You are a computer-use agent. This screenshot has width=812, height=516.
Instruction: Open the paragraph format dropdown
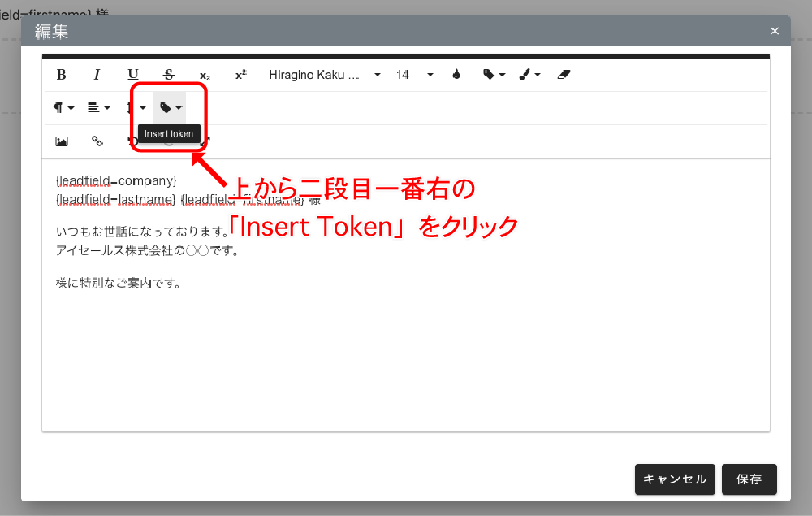click(x=63, y=107)
